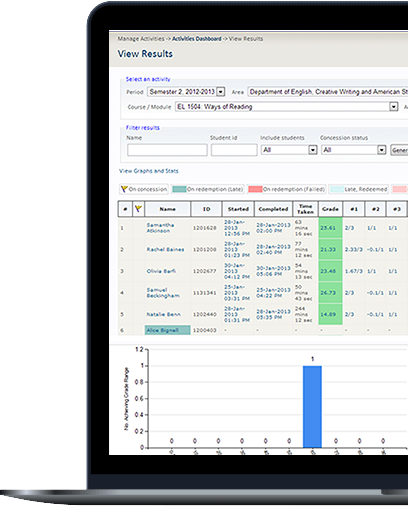Click grade 26.73 for Samuel Beckingham
408x509 pixels.
pos(328,293)
